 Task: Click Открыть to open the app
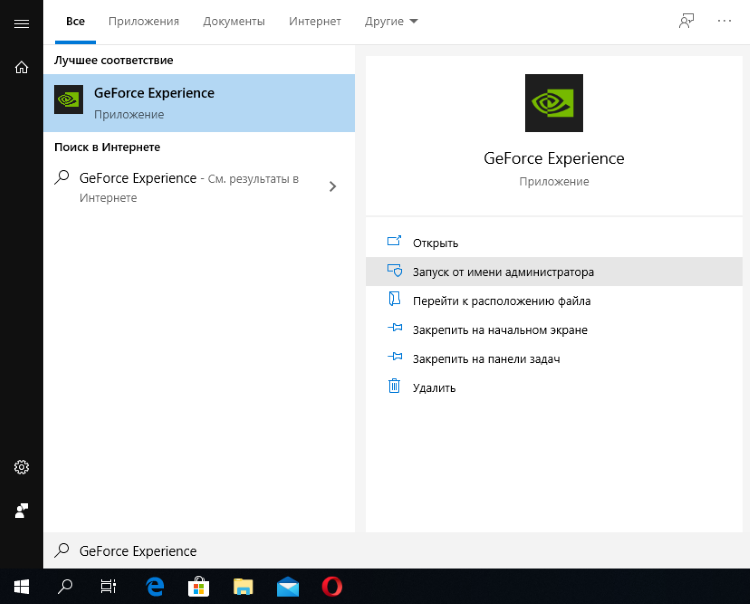pos(554,243)
